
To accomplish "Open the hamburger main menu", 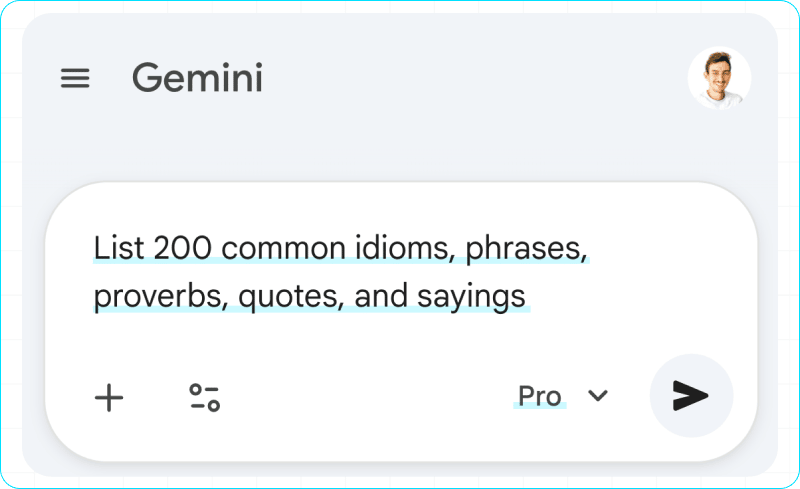I will [75, 79].
